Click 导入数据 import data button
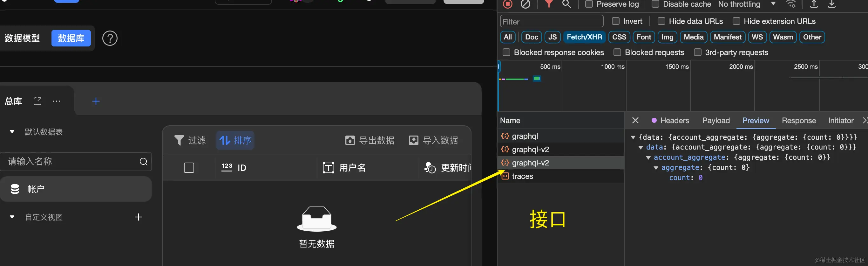The height and width of the screenshot is (266, 868). click(x=433, y=140)
